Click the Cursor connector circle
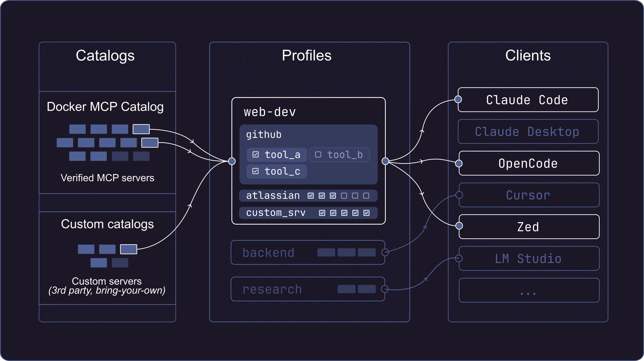Screen dimensions: 644x361 tap(459, 195)
